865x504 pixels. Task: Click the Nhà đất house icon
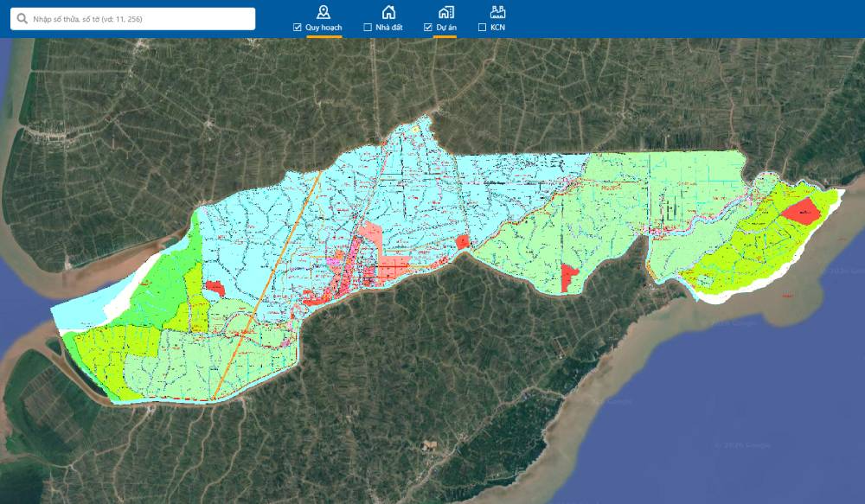pyautogui.click(x=389, y=11)
